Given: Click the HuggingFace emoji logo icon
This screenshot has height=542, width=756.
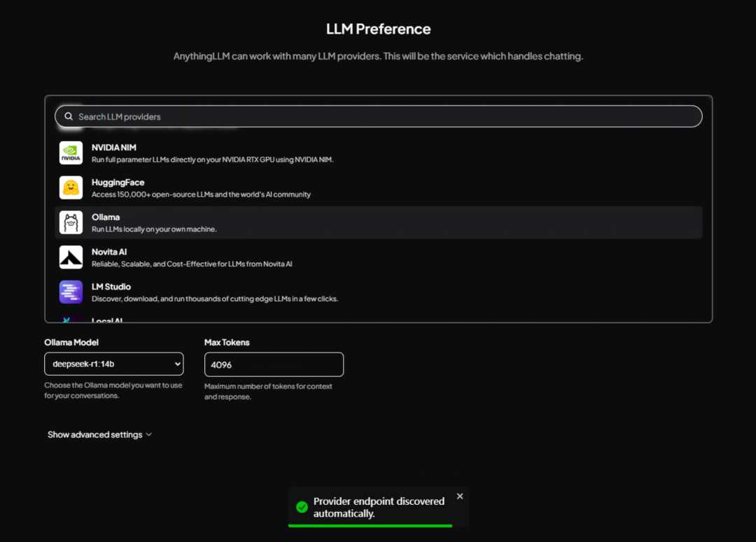Looking at the screenshot, I should click(x=71, y=187).
